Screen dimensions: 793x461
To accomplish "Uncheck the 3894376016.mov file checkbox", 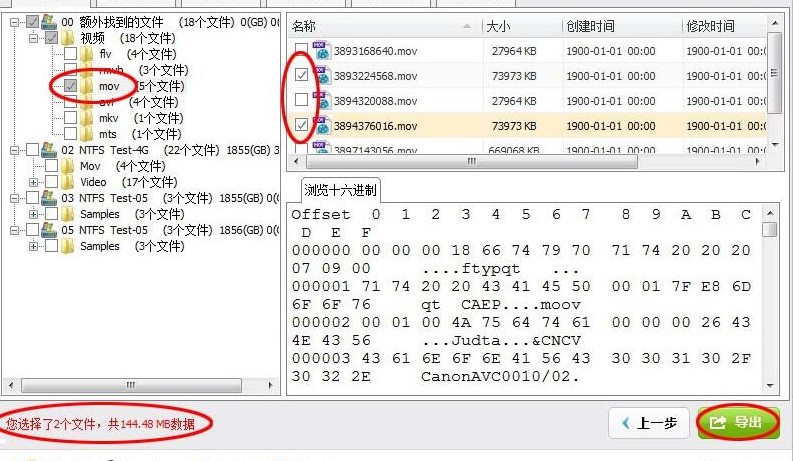I will click(301, 124).
